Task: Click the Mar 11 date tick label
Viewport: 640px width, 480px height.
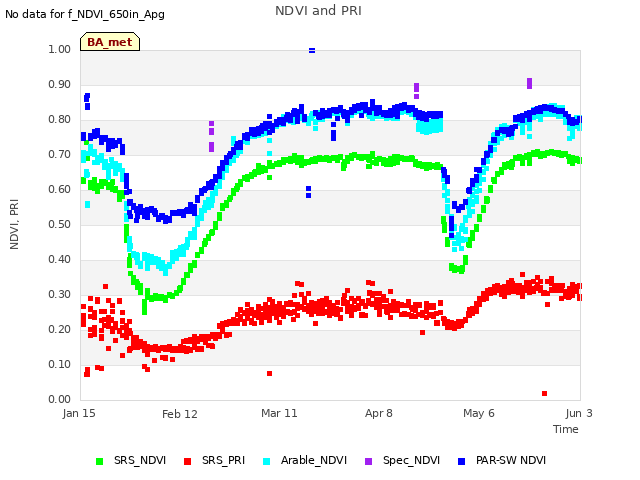Action: [279, 413]
